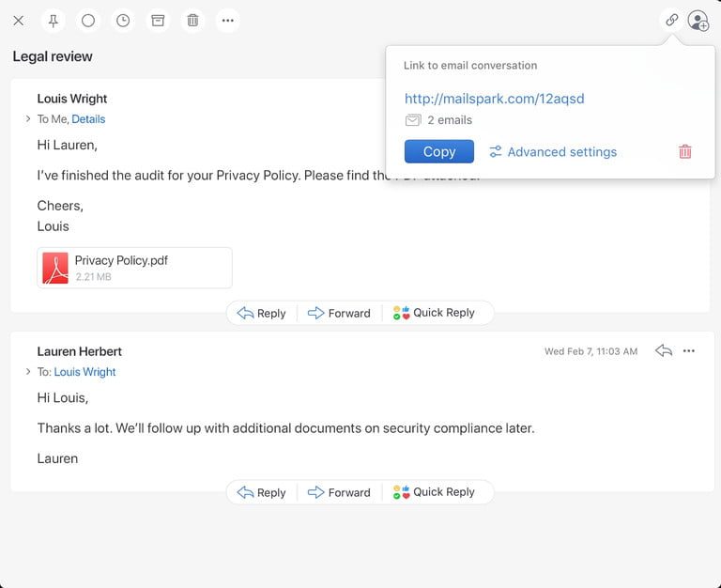This screenshot has width=721, height=588.
Task: Open Advanced settings for shared link
Action: coord(553,151)
